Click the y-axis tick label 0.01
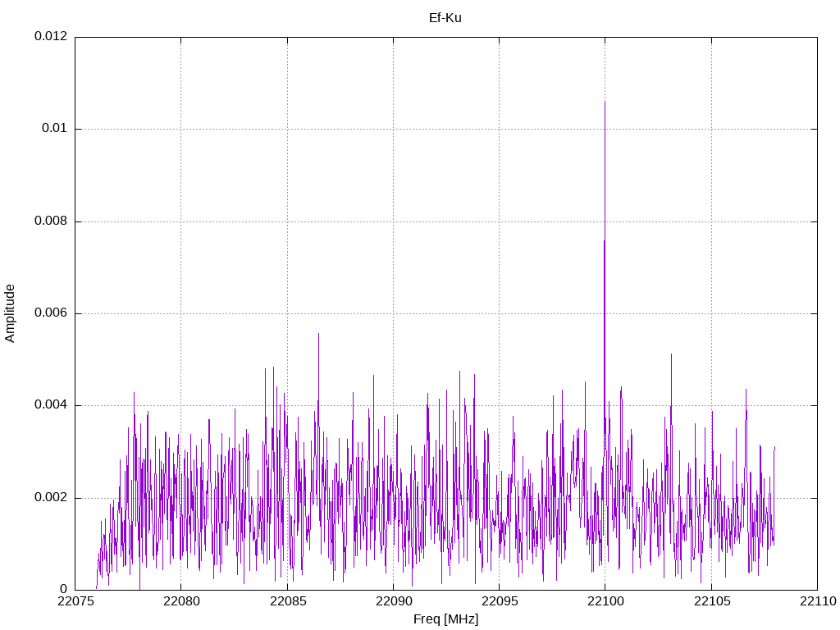The width and height of the screenshot is (840, 630). pos(55,128)
